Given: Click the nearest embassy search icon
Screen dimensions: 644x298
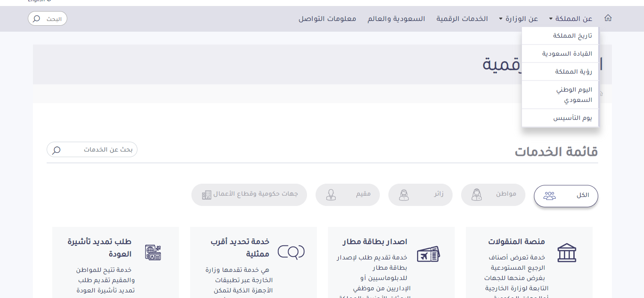Looking at the screenshot, I should pyautogui.click(x=291, y=252).
